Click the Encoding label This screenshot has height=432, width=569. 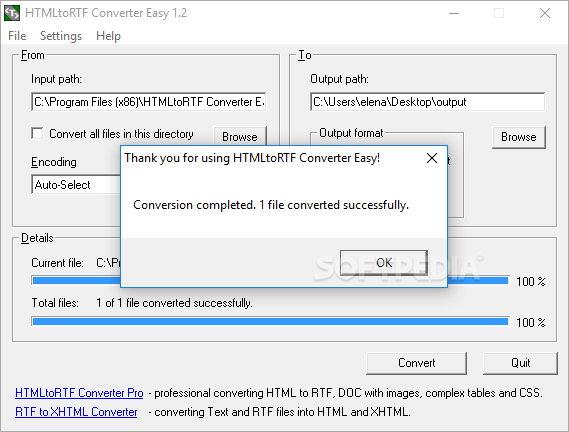click(54, 162)
